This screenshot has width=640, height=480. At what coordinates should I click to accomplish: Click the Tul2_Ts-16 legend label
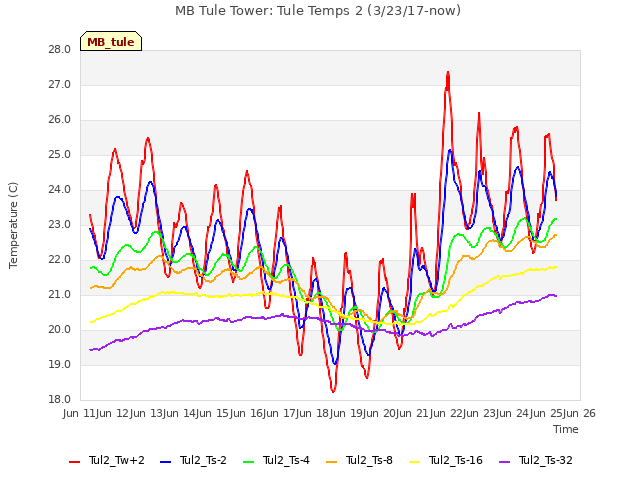click(x=456, y=460)
